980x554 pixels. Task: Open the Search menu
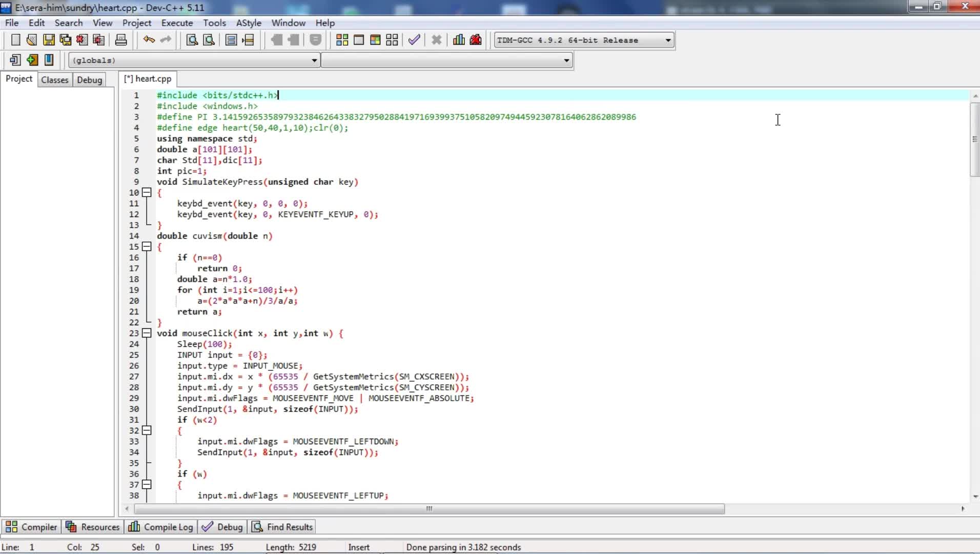coord(69,23)
